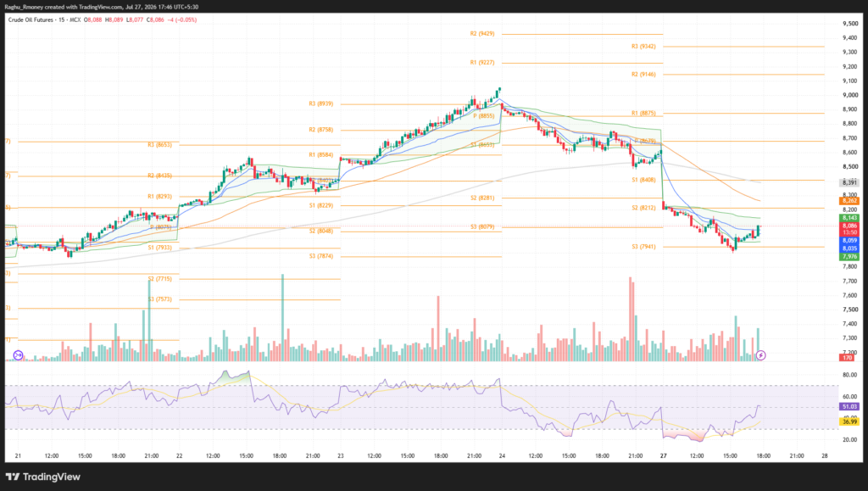Click the S1 (7933) pivot label
The height and width of the screenshot is (491, 868).
click(x=160, y=248)
